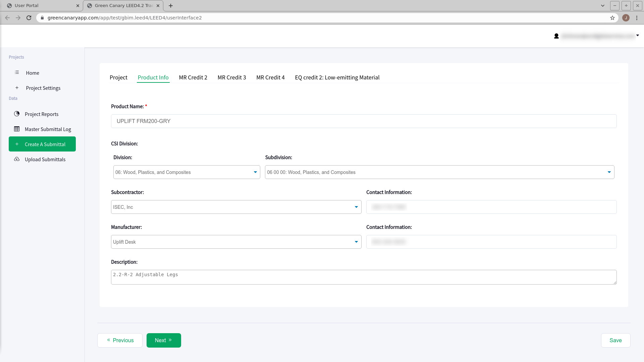Expand the Subcontractor dropdown showing ISEC, Inc
Image resolution: width=644 pixels, height=362 pixels.
tap(236, 207)
